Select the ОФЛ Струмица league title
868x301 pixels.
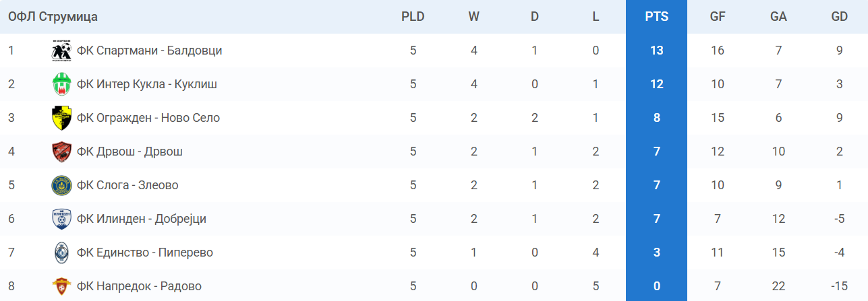(x=53, y=17)
